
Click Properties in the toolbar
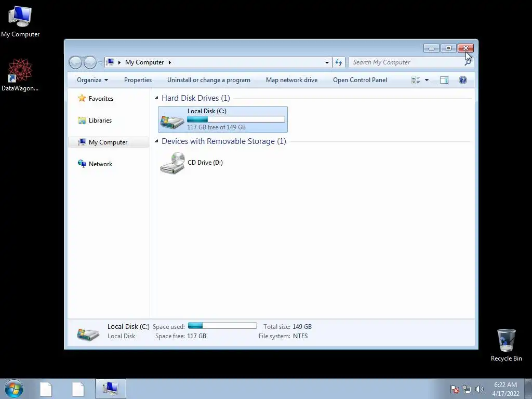138,80
